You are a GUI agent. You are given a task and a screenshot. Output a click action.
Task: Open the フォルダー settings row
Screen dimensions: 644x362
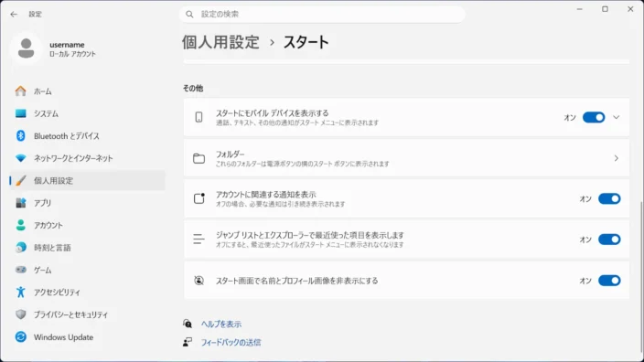tap(406, 158)
